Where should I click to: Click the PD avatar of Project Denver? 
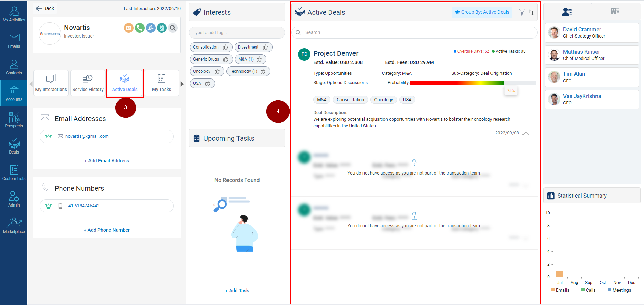coord(304,54)
